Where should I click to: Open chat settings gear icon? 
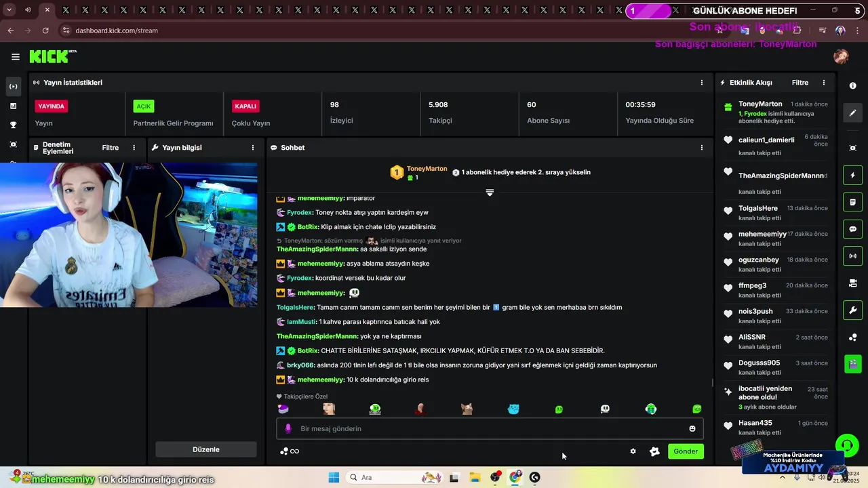pos(633,451)
